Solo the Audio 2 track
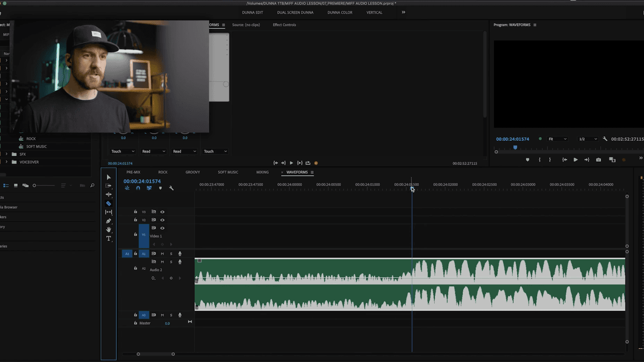644x362 pixels. [171, 261]
